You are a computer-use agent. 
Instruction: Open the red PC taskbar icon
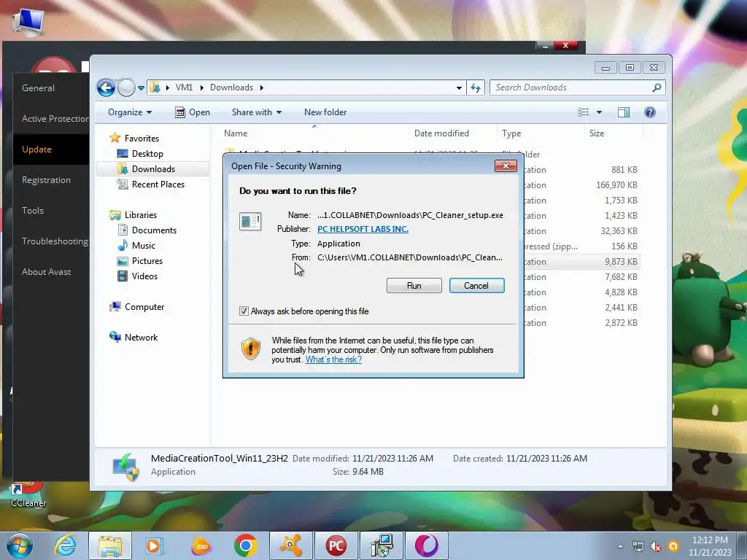click(336, 545)
